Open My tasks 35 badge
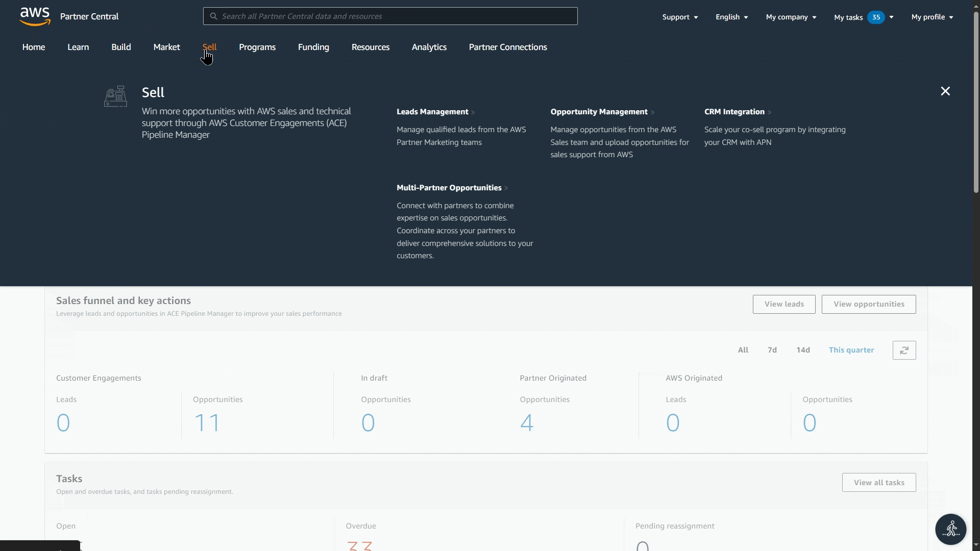 pyautogui.click(x=876, y=17)
